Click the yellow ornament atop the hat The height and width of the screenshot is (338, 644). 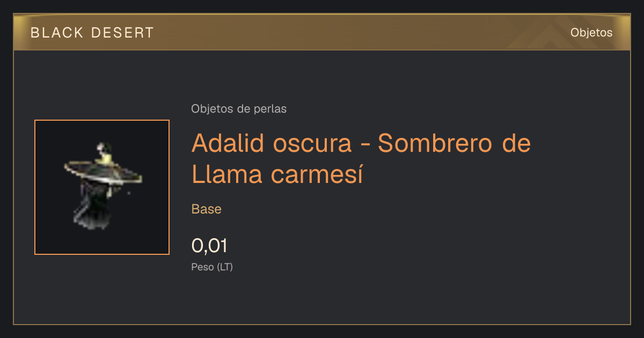tap(106, 156)
